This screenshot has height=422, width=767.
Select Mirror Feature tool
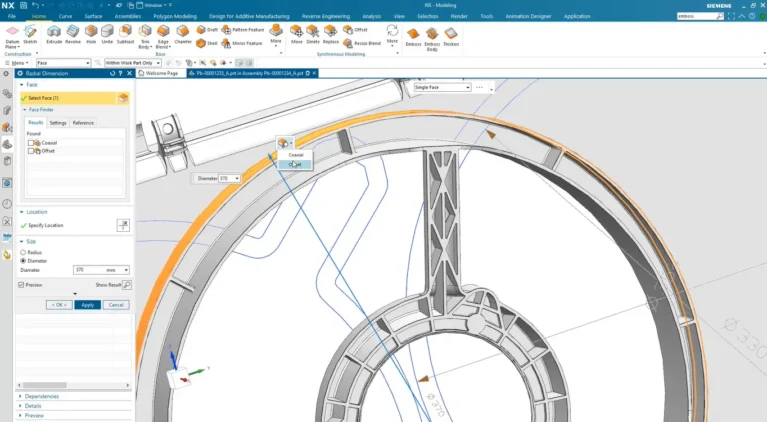coord(242,44)
